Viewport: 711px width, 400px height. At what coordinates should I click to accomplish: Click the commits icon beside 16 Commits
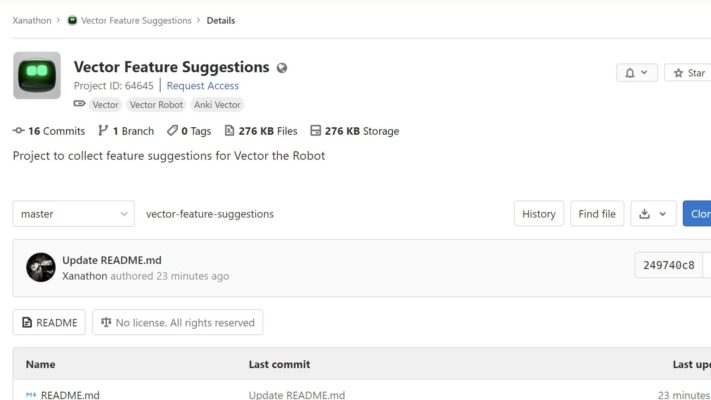tap(19, 131)
